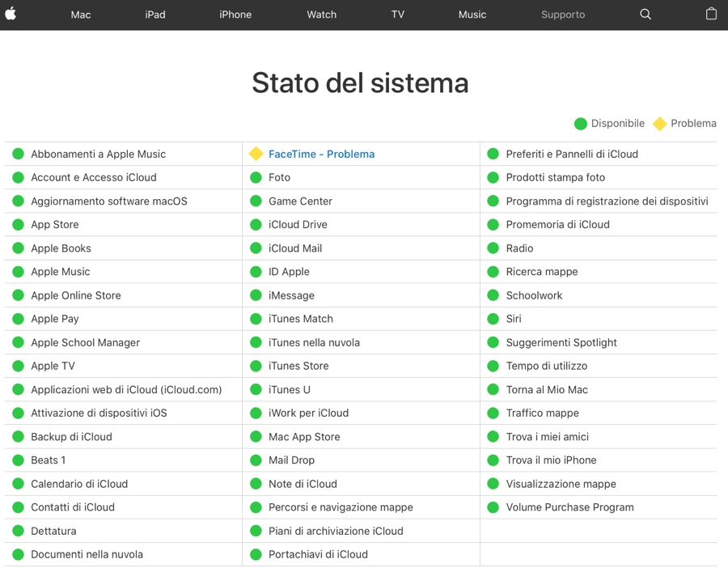The height and width of the screenshot is (568, 728).
Task: Open the search magnifier icon
Action: 645,15
